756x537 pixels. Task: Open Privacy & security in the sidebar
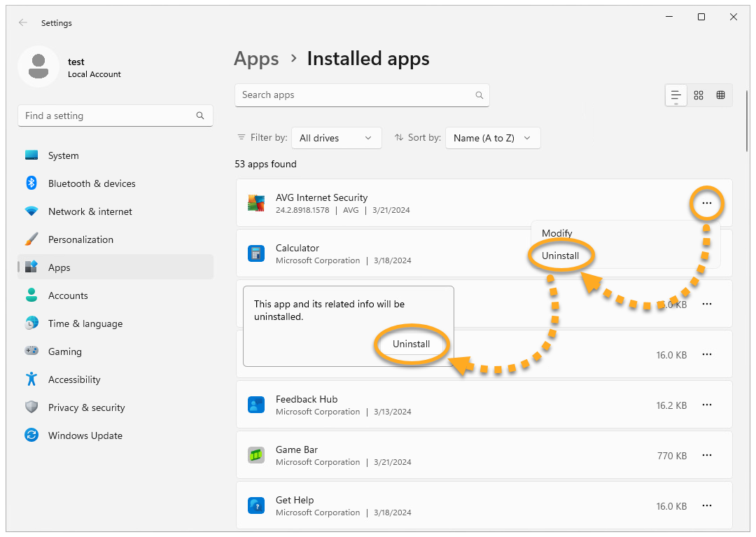86,407
